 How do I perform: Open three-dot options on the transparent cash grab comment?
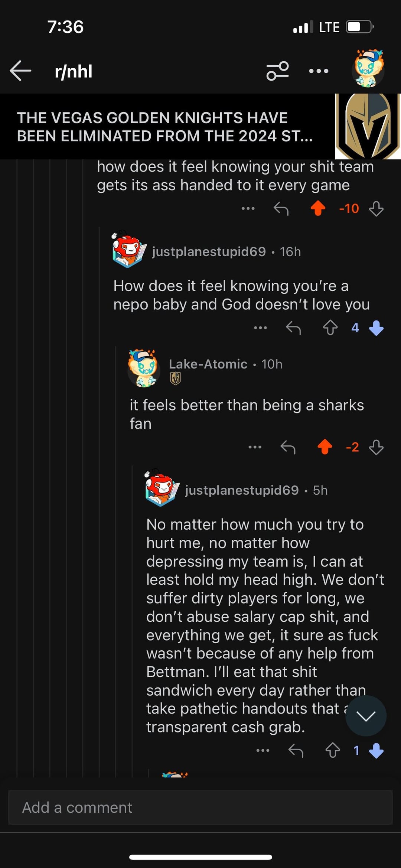[x=263, y=751]
